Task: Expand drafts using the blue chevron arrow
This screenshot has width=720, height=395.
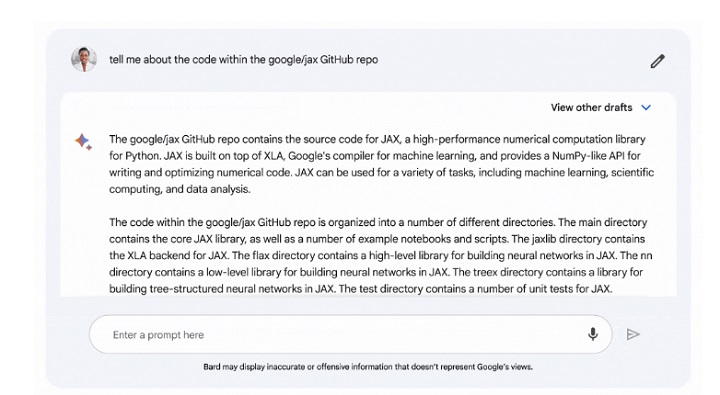Action: [x=646, y=107]
